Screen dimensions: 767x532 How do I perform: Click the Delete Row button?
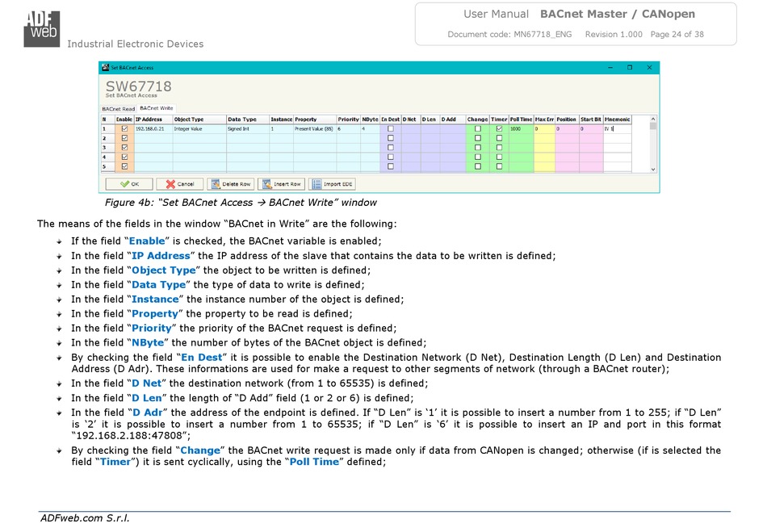click(230, 184)
